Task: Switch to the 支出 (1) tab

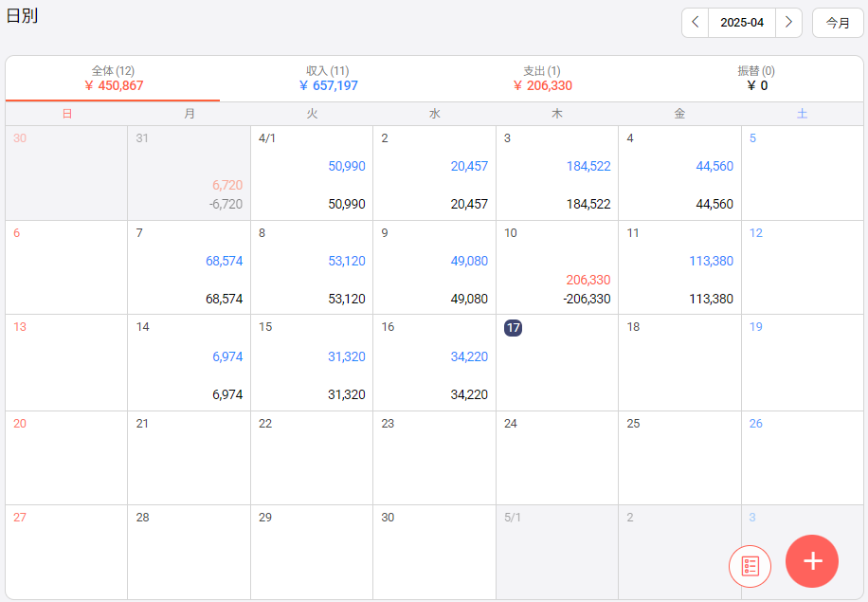Action: pyautogui.click(x=542, y=79)
